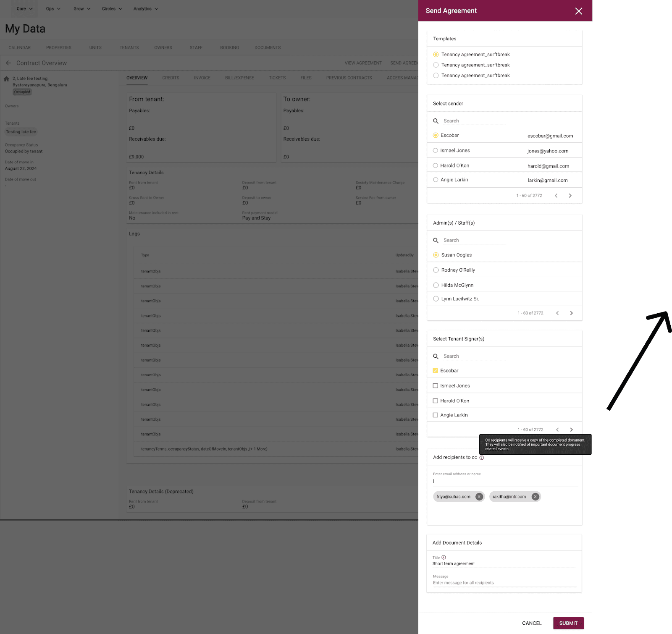Viewport: 672px width, 634px height.
Task: Expand the Core dropdown menu
Action: tap(24, 9)
